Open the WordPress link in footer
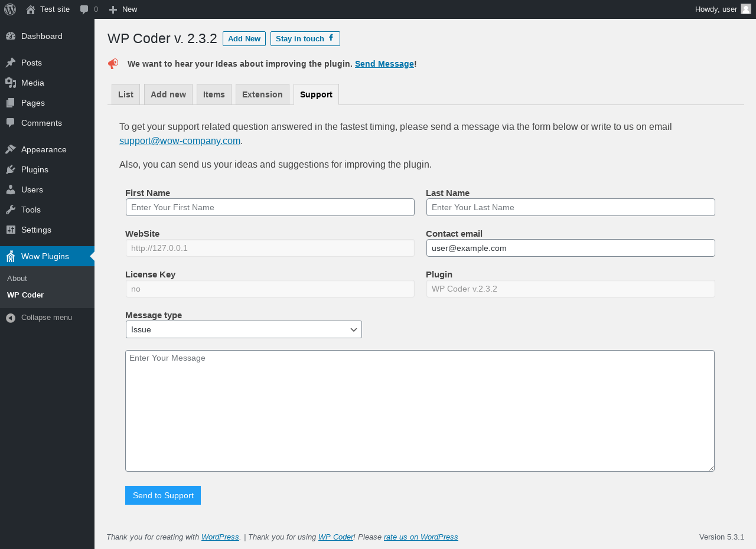Viewport: 756px width, 549px height. pyautogui.click(x=220, y=537)
